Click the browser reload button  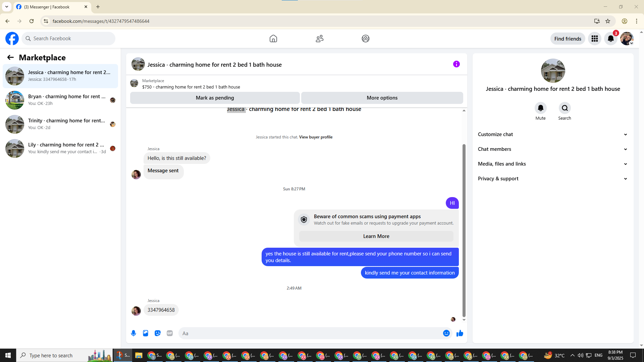tap(32, 21)
